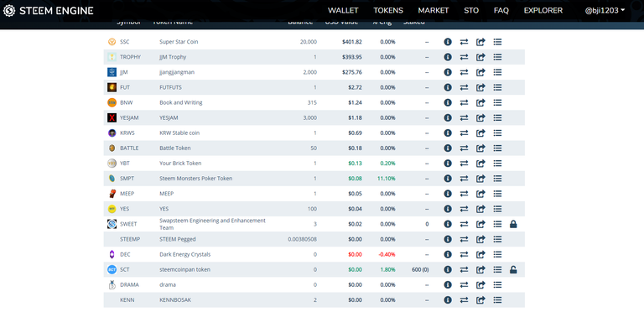This screenshot has height=312, width=644.
Task: Click transfer arrows for BATTLE token
Action: point(464,148)
